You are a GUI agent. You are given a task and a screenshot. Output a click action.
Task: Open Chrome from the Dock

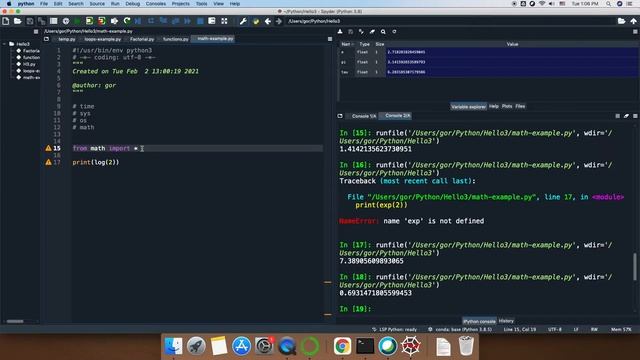(342, 346)
